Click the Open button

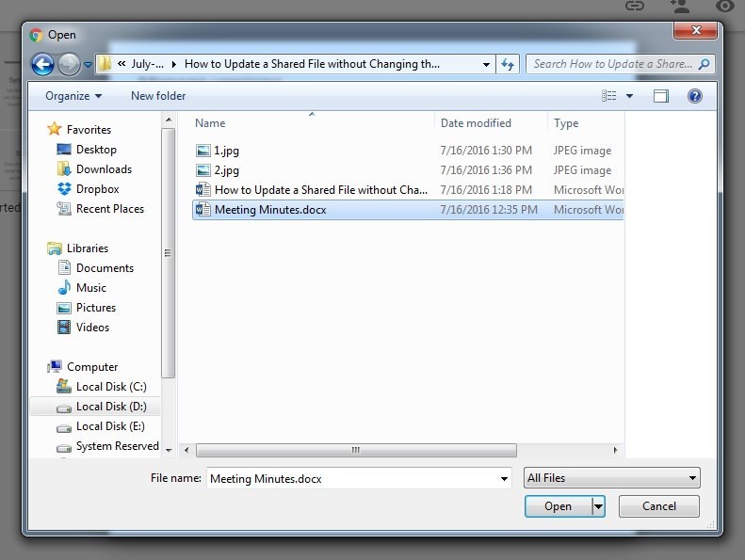pos(559,506)
